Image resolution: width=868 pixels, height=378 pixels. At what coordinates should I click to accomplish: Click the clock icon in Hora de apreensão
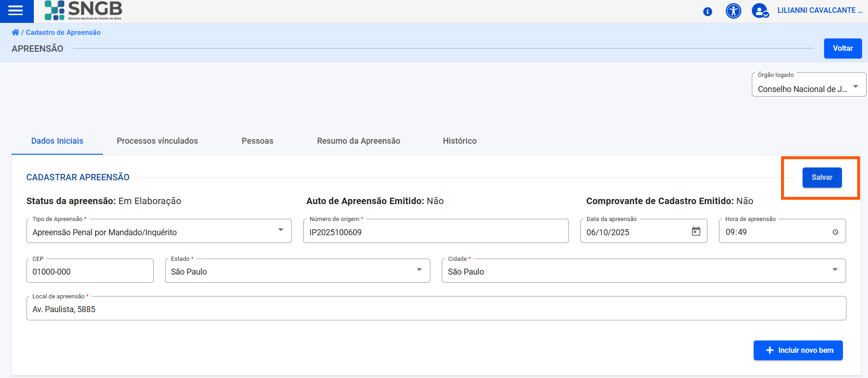(835, 232)
